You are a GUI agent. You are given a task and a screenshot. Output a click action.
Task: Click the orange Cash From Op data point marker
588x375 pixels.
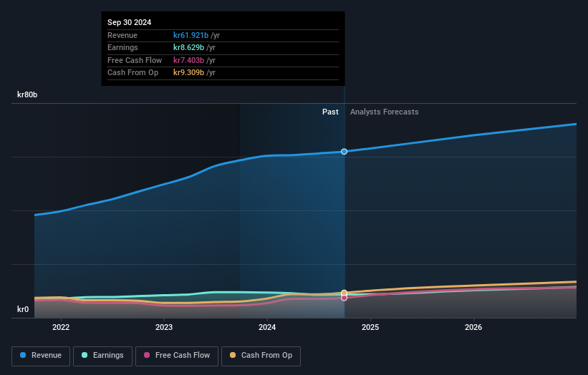click(344, 293)
